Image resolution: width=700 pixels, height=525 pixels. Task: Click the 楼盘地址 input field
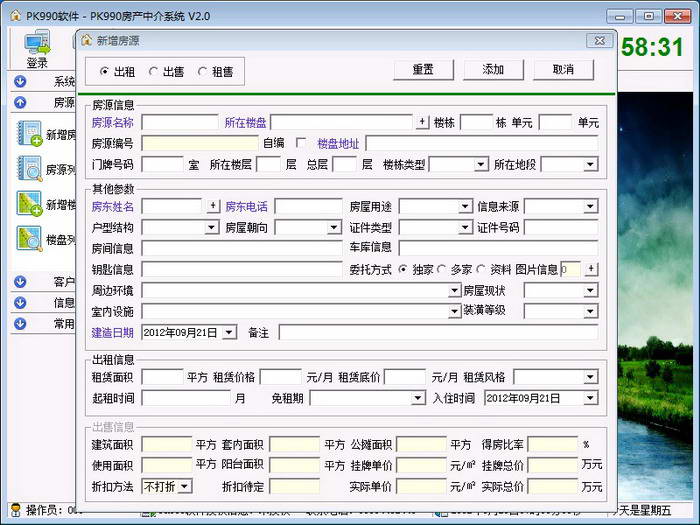pos(482,143)
